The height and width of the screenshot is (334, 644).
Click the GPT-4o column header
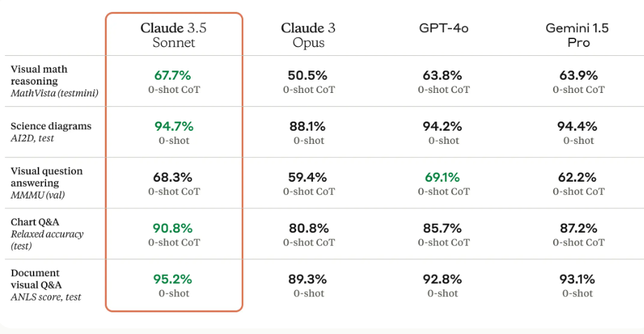click(x=444, y=29)
